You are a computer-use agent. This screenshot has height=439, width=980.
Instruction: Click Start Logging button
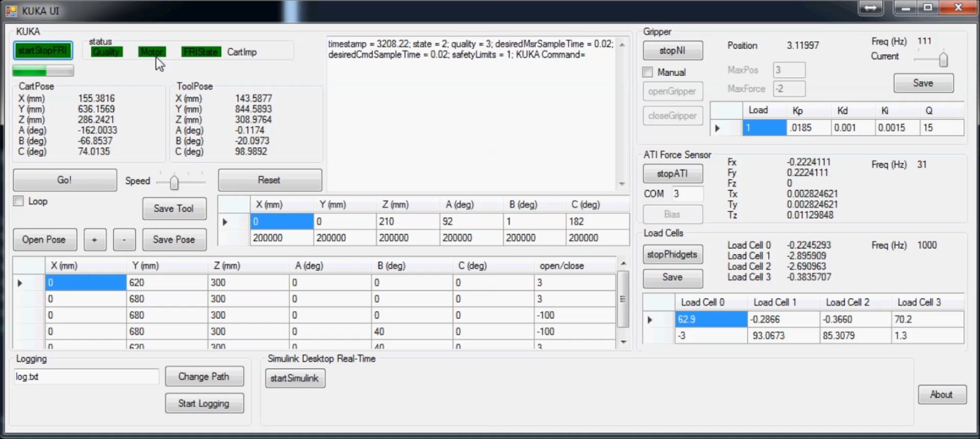(204, 403)
